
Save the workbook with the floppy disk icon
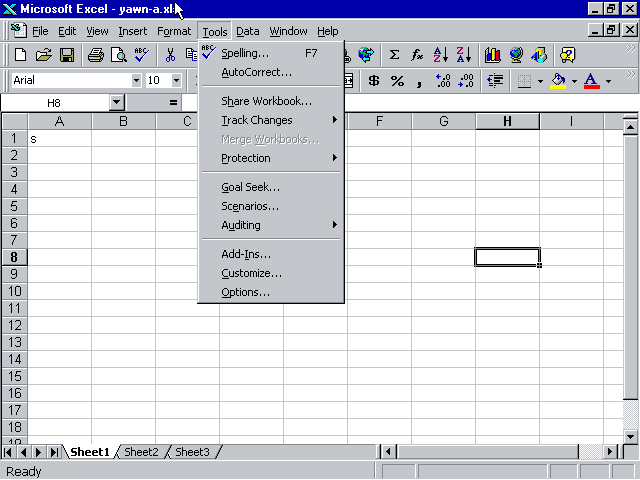(67, 55)
